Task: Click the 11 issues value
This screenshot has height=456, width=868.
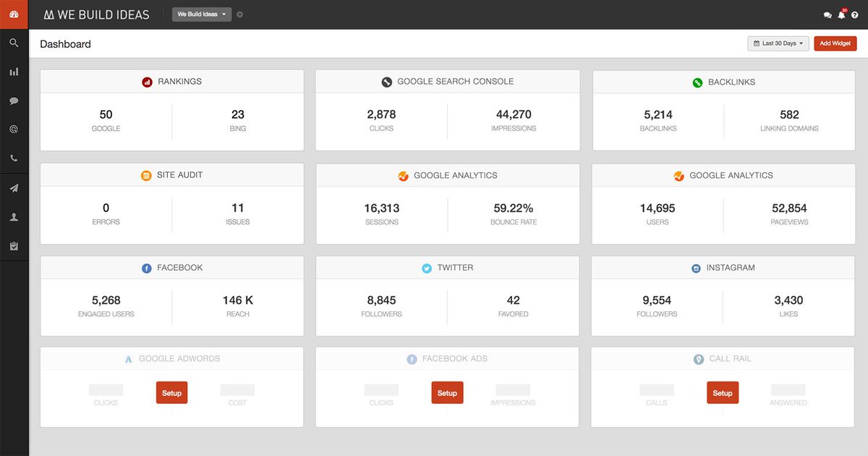Action: [238, 208]
